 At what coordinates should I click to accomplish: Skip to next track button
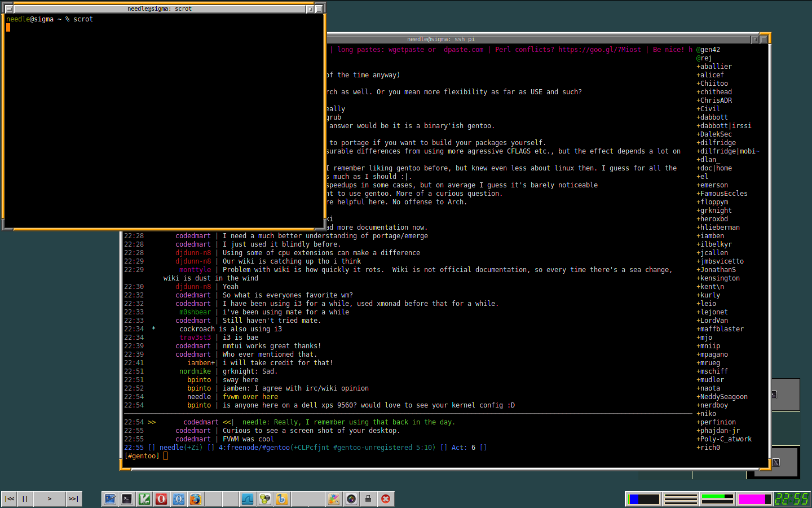coord(73,499)
